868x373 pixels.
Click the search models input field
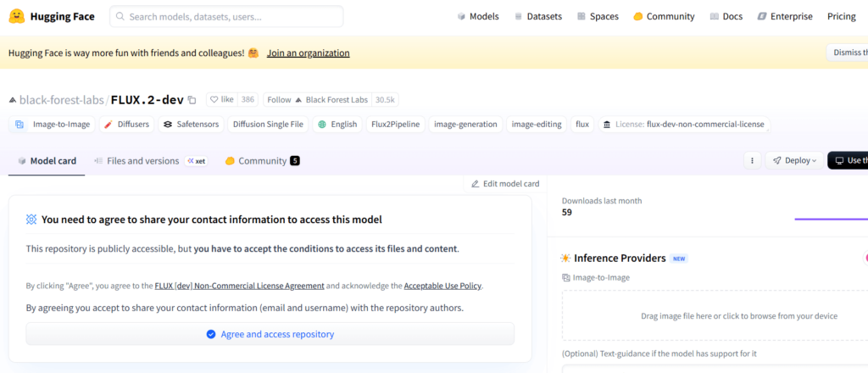(x=226, y=16)
